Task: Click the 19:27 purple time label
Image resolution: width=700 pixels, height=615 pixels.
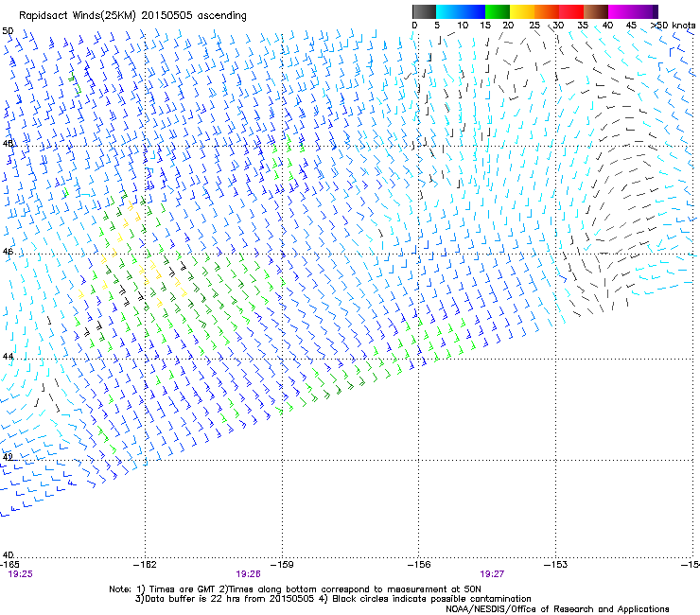Action: pyautogui.click(x=492, y=574)
